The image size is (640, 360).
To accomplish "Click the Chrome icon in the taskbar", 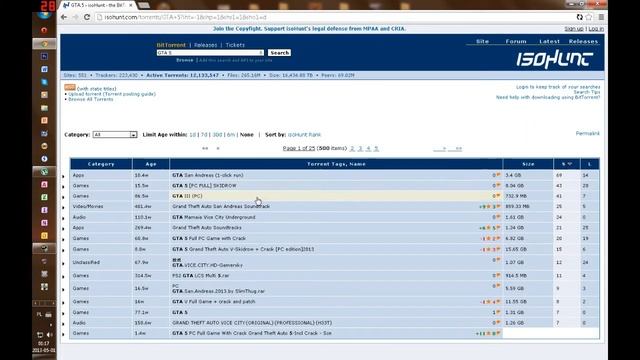I will point(44,44).
